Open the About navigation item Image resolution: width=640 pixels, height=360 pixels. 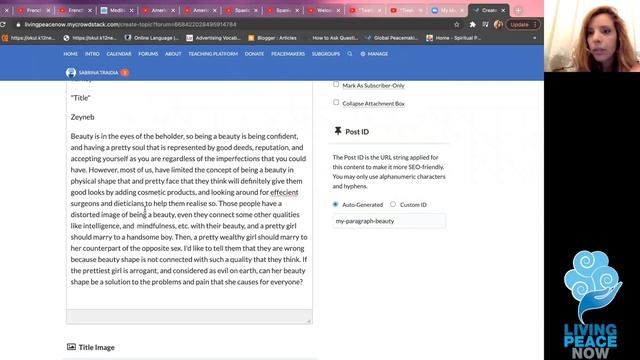[173, 54]
